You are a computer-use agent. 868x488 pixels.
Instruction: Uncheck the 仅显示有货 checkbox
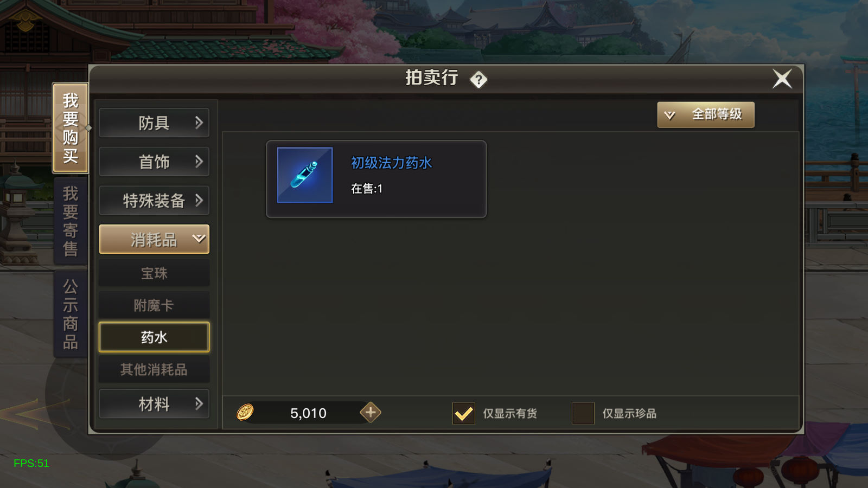click(x=464, y=413)
